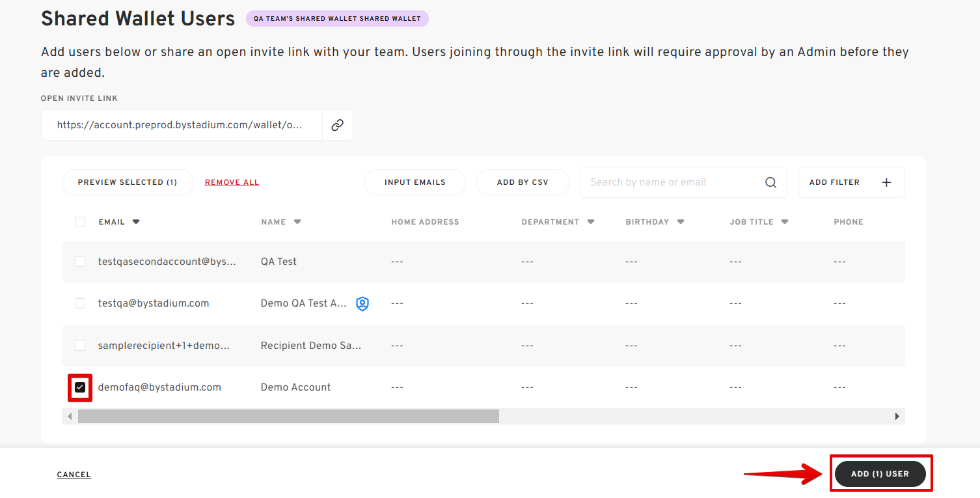Click the search magnifier icon
980x498 pixels.
(x=770, y=182)
